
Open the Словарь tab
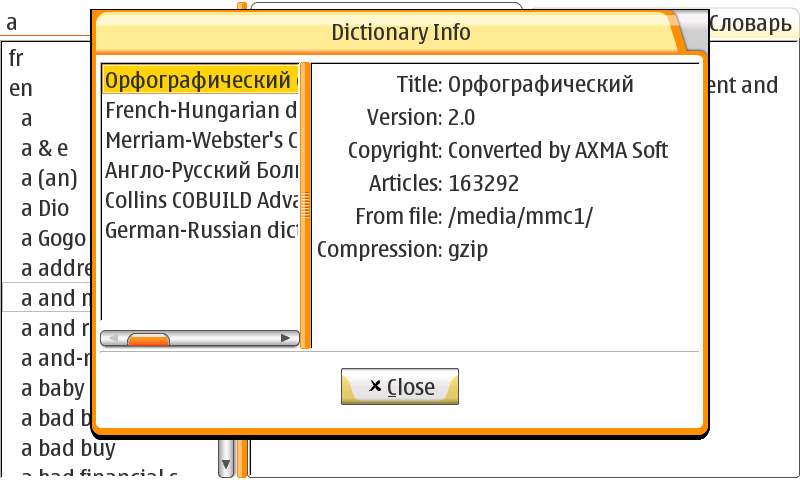pos(750,24)
